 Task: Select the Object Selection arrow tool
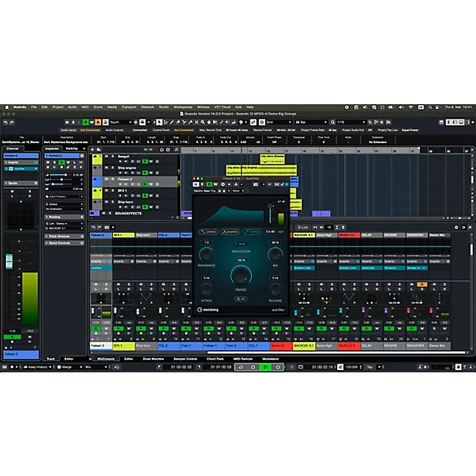click(159, 121)
